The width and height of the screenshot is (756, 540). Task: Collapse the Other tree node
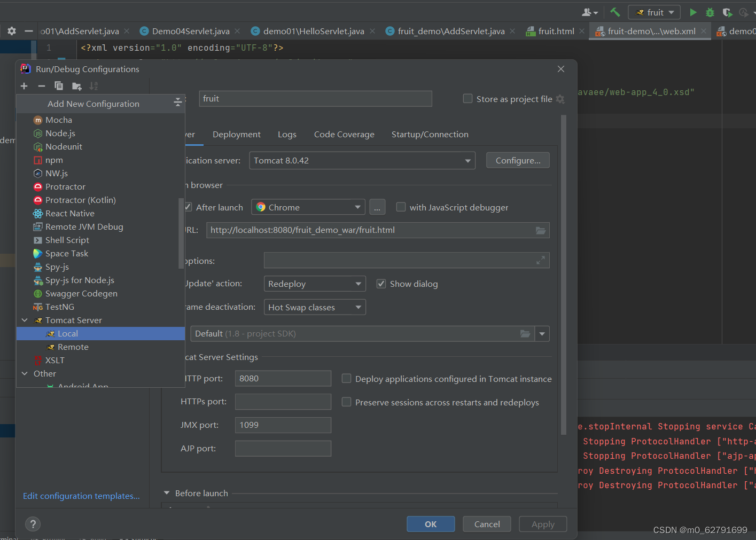point(25,373)
